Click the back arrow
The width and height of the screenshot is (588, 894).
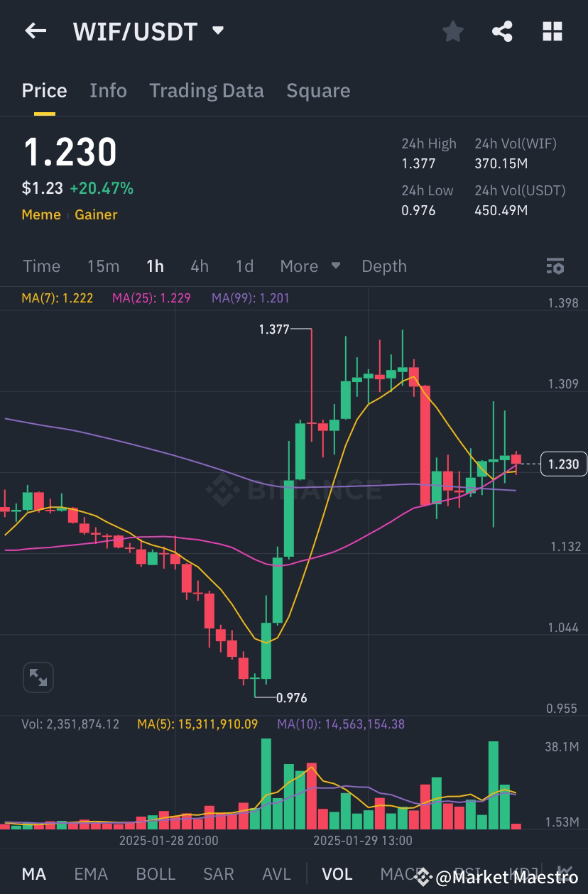point(36,31)
